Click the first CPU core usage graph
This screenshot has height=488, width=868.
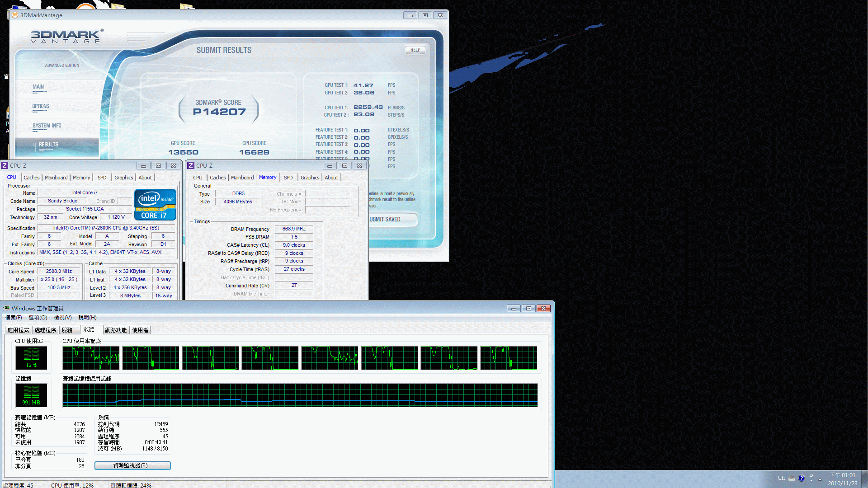(x=91, y=358)
